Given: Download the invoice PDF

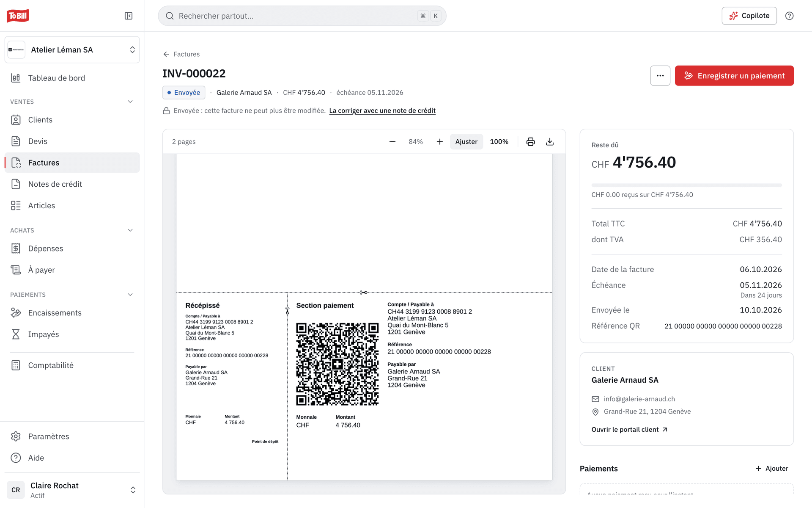Looking at the screenshot, I should 550,141.
